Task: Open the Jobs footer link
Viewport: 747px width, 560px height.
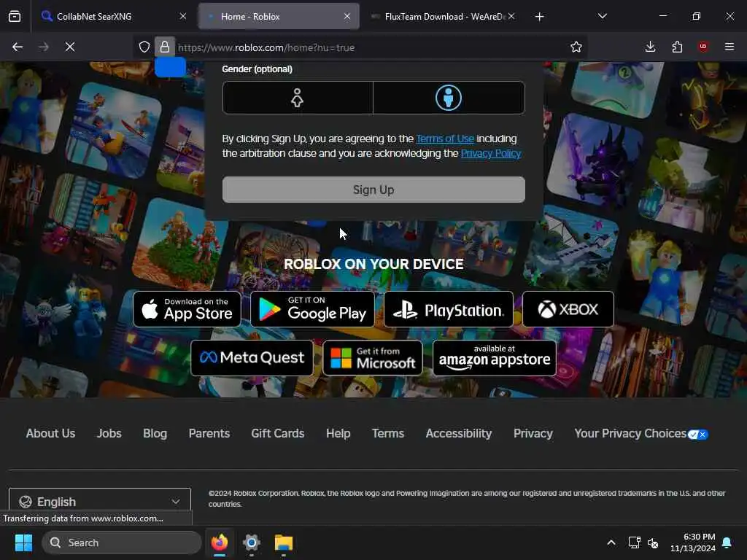Action: (109, 433)
